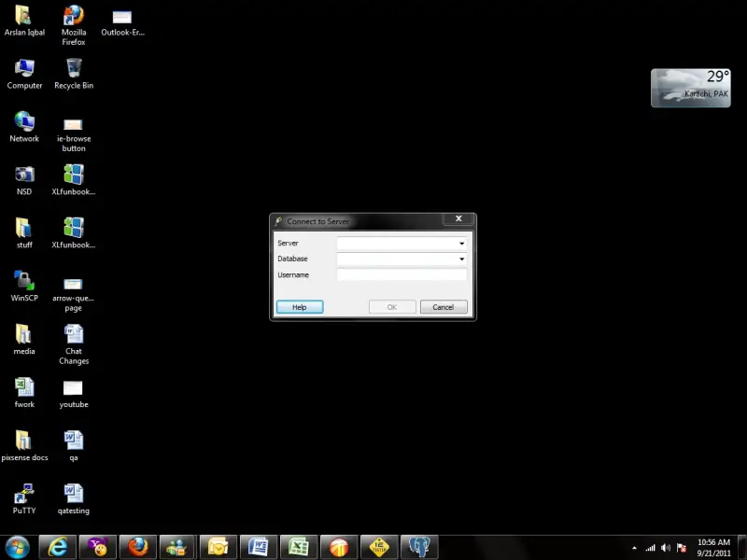Select the Chat Changes document icon
The width and height of the screenshot is (747, 560).
click(x=74, y=334)
